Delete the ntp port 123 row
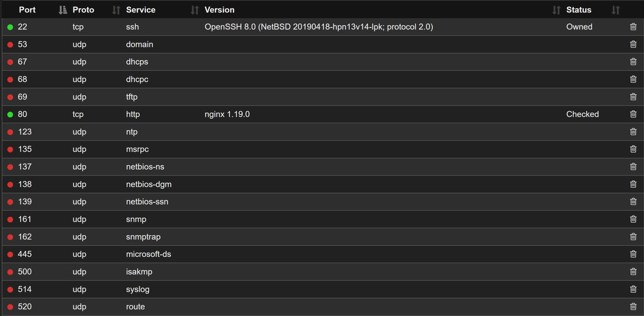The width and height of the screenshot is (644, 316). pos(633,132)
